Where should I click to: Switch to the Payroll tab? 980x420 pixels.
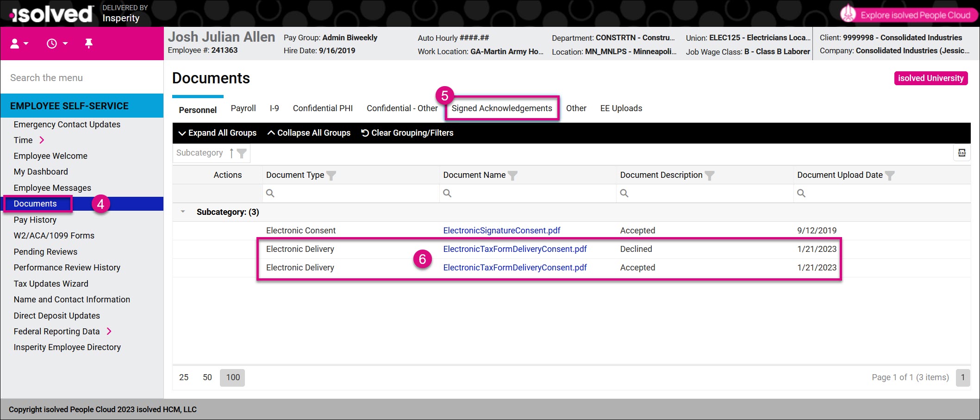pyautogui.click(x=243, y=108)
